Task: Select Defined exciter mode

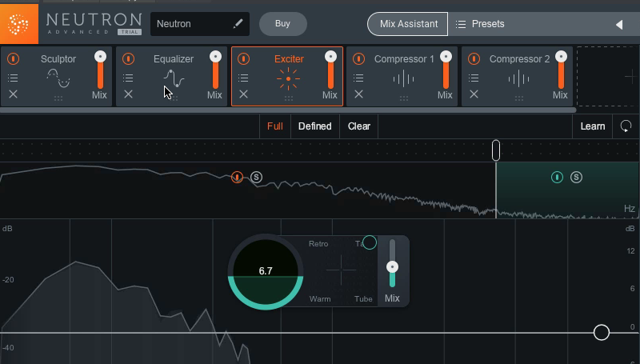Action: pyautogui.click(x=314, y=126)
